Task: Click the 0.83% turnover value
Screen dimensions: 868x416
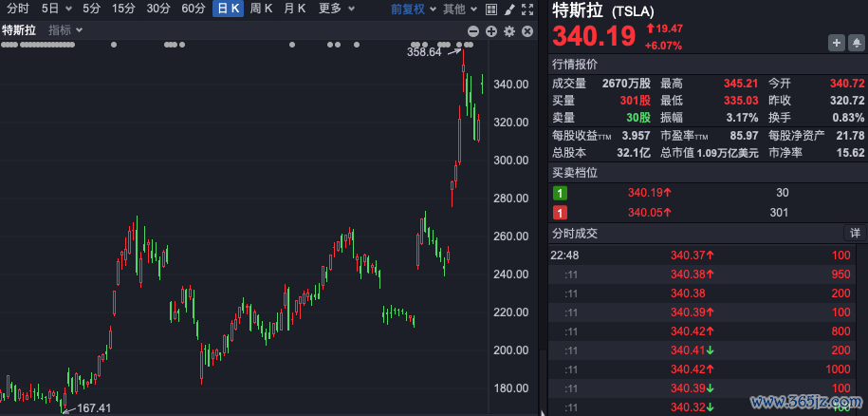Action: coord(849,118)
